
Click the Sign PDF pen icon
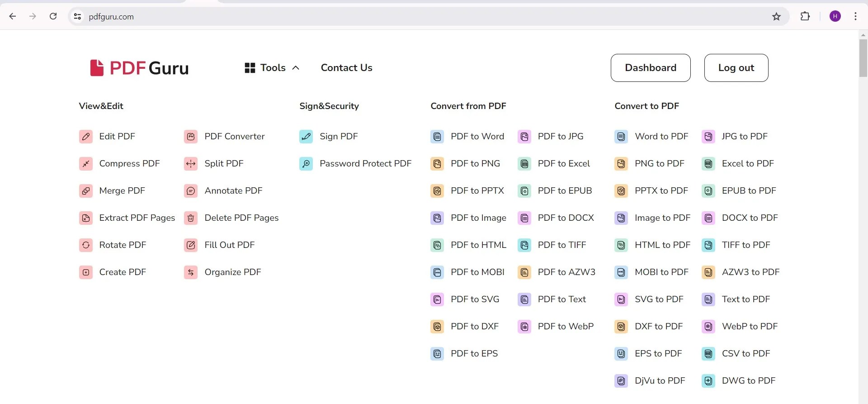click(306, 136)
